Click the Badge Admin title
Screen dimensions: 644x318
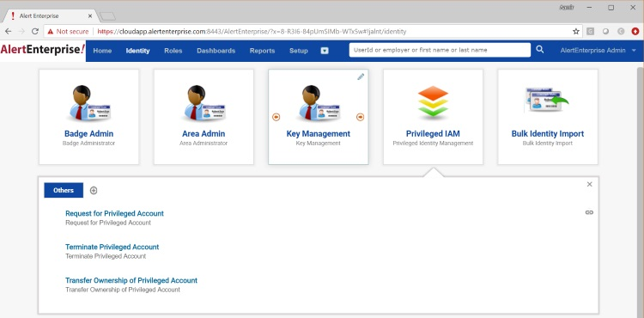(x=88, y=133)
